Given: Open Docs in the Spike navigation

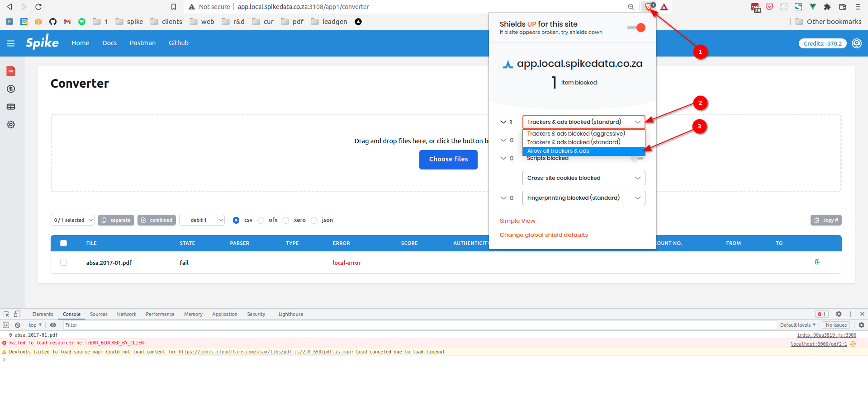Looking at the screenshot, I should click(x=109, y=43).
